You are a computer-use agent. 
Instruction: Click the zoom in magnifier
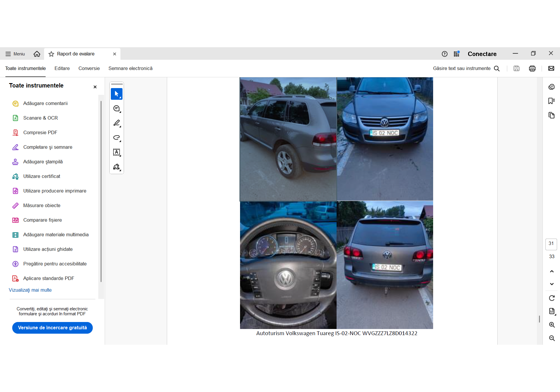click(552, 325)
